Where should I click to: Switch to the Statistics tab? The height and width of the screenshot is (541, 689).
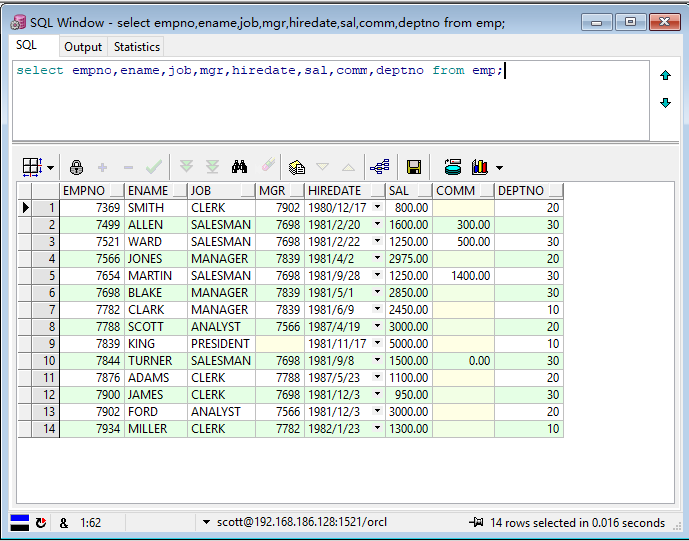(x=137, y=47)
